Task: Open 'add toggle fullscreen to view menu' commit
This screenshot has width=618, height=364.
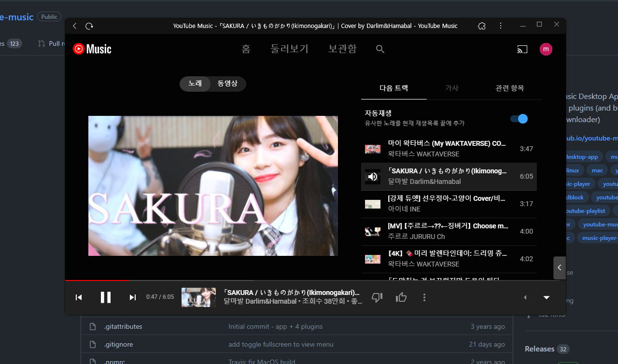Action: pos(281,344)
